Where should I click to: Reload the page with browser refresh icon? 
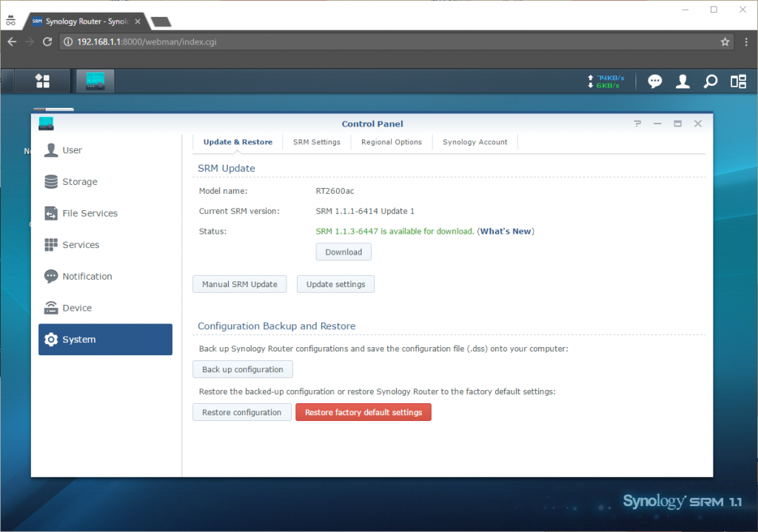pos(47,41)
